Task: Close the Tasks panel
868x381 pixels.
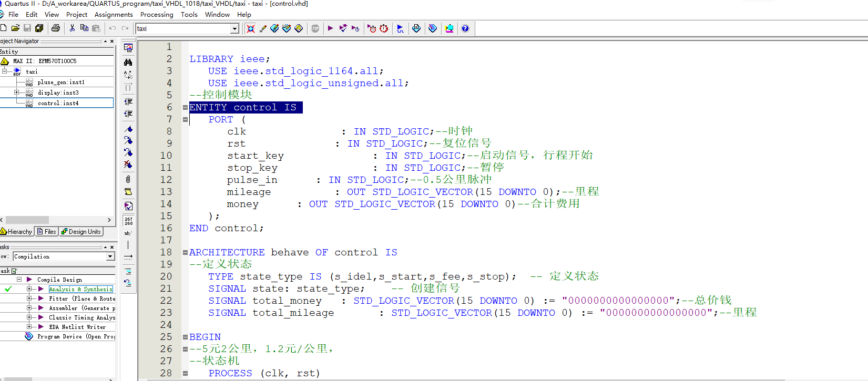Action: (x=112, y=247)
